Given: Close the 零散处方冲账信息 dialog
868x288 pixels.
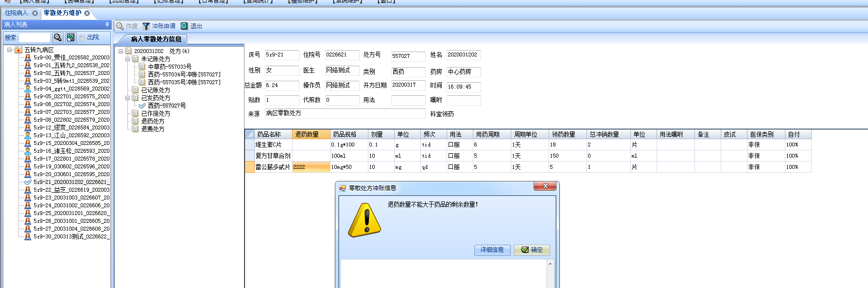Looking at the screenshot, I should (545, 186).
